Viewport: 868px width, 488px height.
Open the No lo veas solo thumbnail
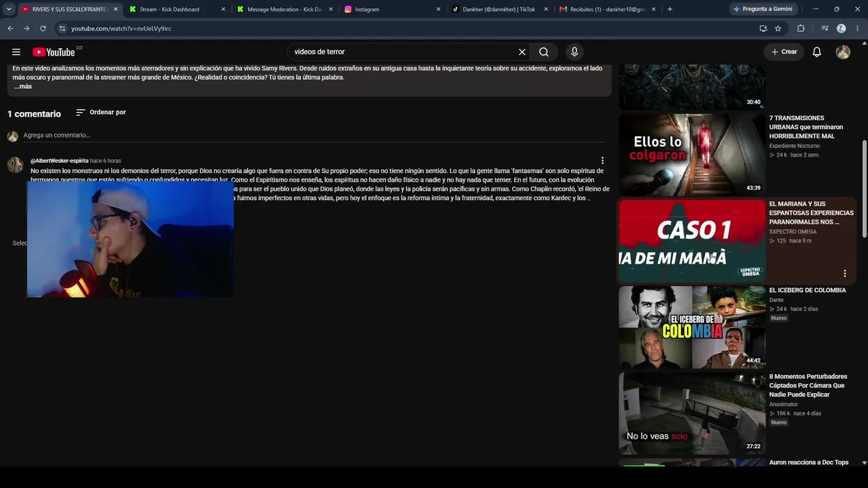point(692,413)
